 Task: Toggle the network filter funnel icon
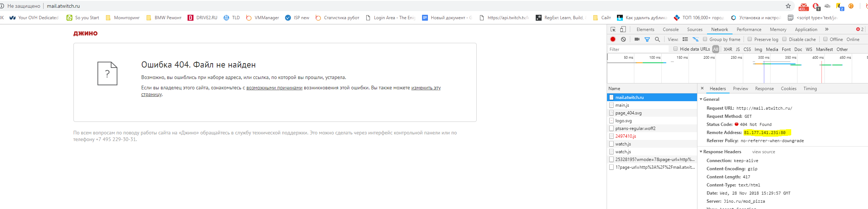click(647, 39)
